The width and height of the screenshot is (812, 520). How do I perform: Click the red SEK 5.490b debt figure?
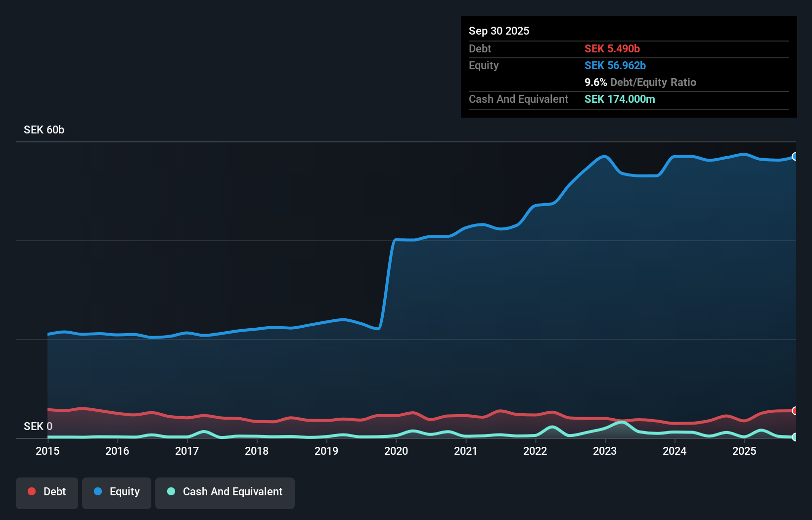click(612, 49)
